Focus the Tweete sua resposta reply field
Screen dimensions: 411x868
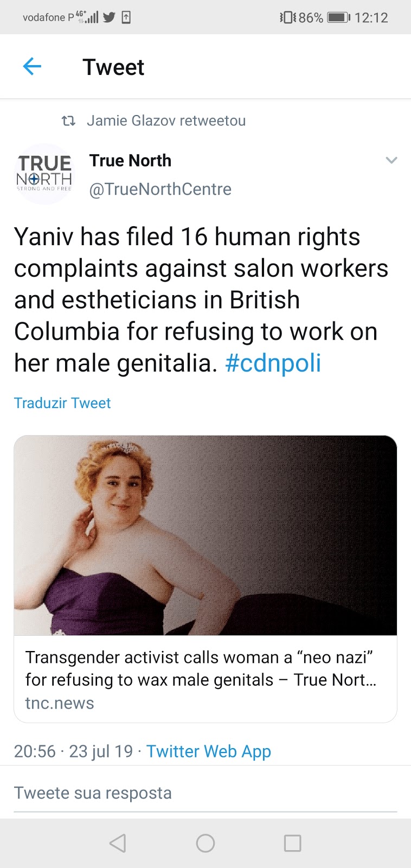click(206, 793)
